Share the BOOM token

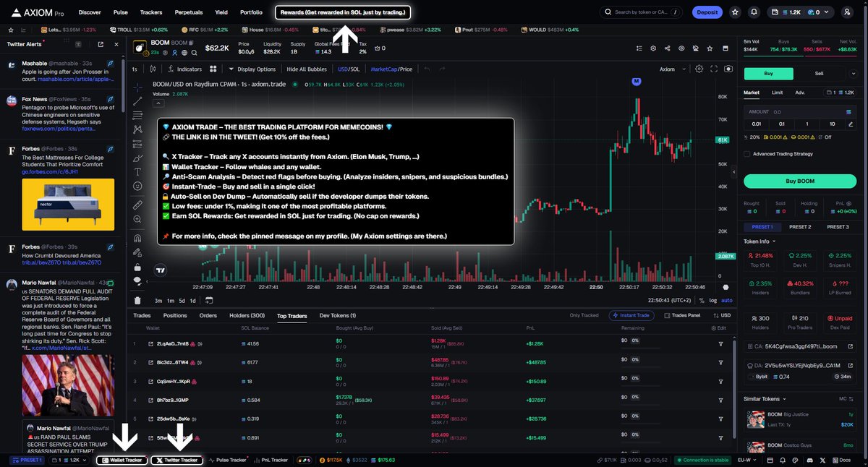(x=666, y=48)
